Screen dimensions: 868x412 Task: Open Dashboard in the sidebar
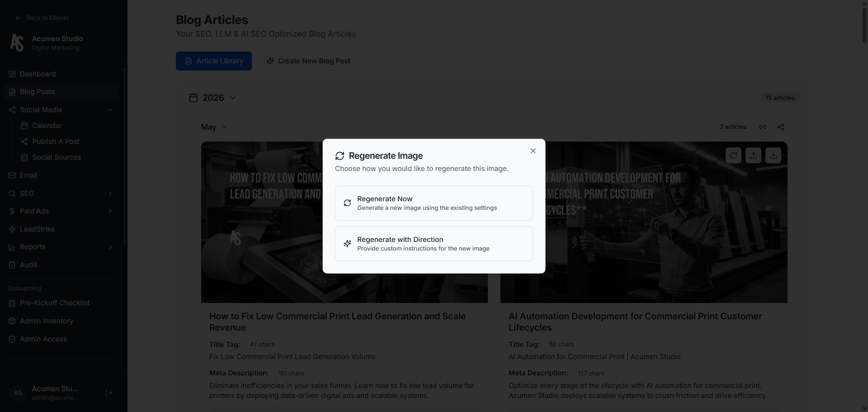tap(61, 74)
